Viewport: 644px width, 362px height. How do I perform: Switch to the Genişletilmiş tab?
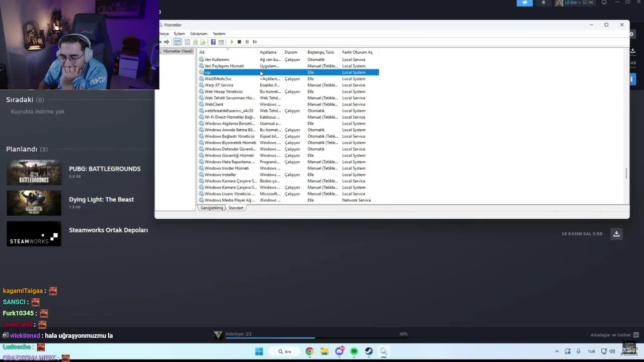pyautogui.click(x=212, y=208)
